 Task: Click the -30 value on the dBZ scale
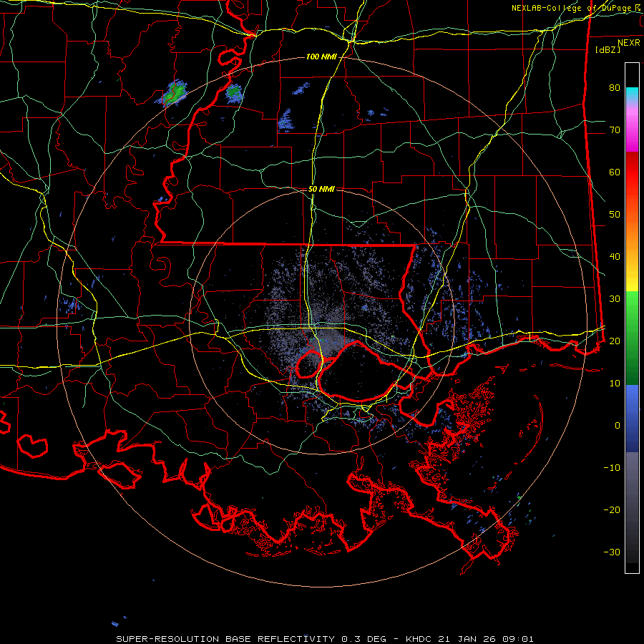click(x=612, y=552)
